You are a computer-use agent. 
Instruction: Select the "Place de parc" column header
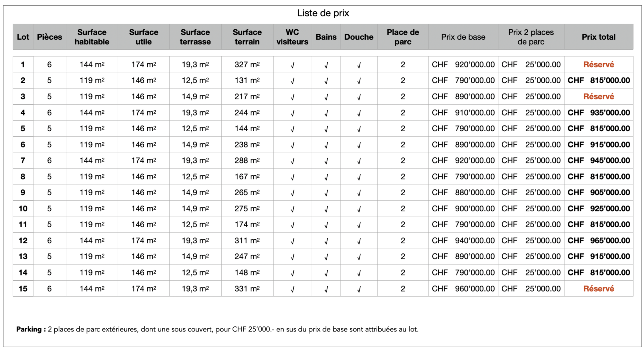point(403,37)
